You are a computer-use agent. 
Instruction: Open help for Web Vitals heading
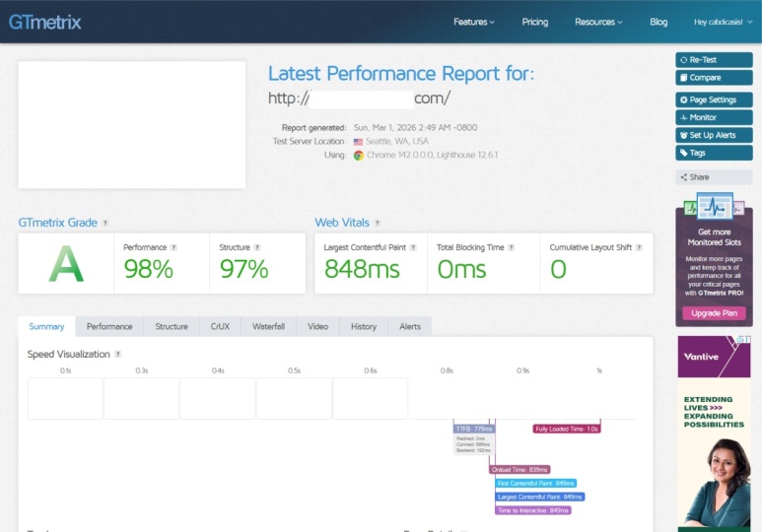point(378,223)
